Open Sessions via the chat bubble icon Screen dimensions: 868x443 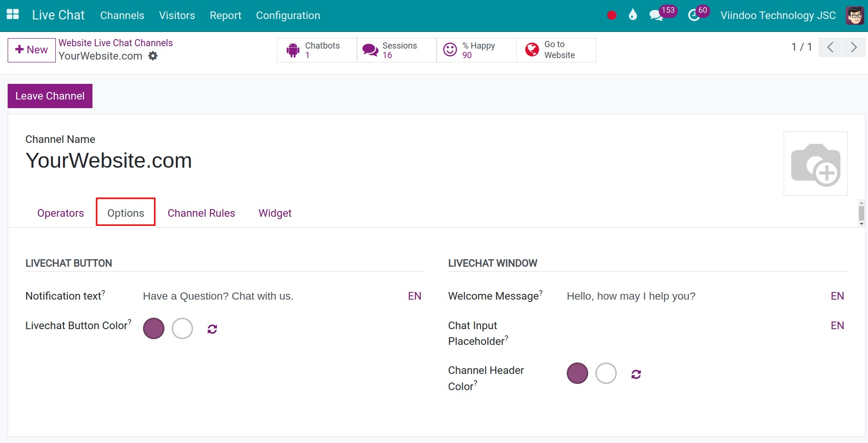[x=369, y=49]
